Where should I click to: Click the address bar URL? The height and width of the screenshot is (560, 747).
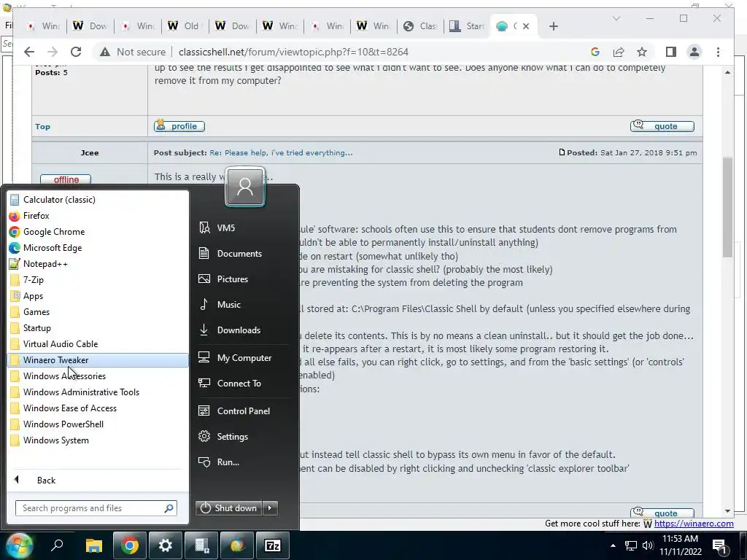[293, 52]
